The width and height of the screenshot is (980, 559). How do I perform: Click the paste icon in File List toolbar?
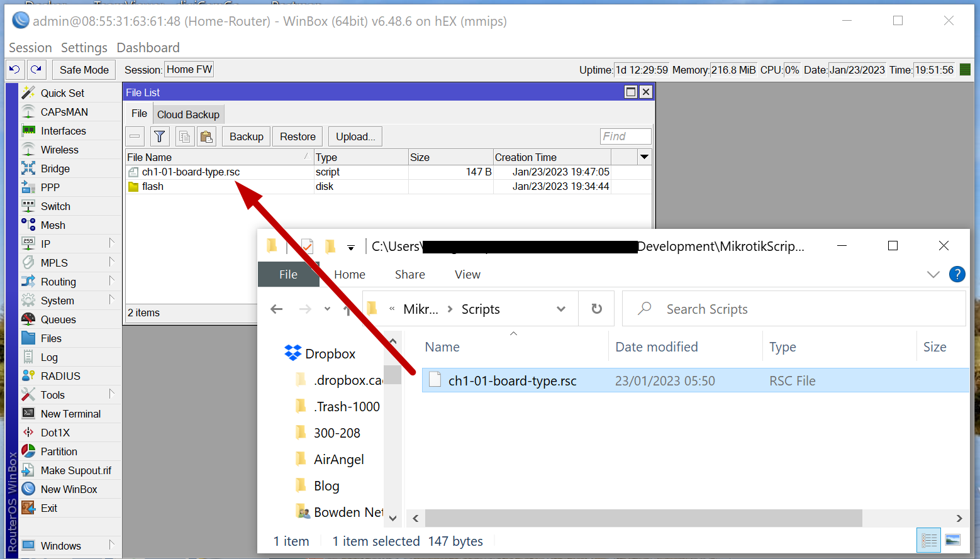click(x=206, y=136)
